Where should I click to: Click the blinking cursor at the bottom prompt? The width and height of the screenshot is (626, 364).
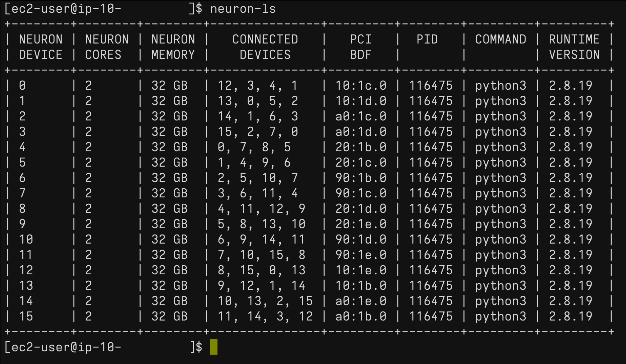[214, 347]
